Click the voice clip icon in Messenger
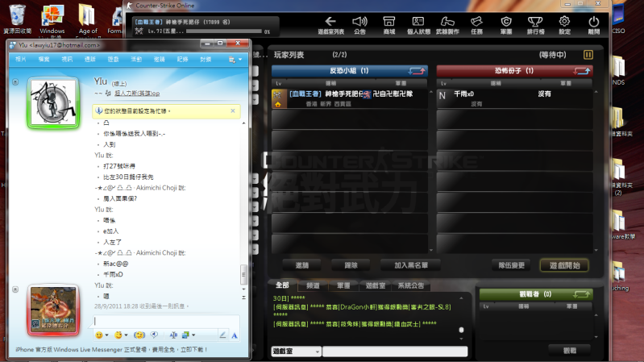 (155, 335)
